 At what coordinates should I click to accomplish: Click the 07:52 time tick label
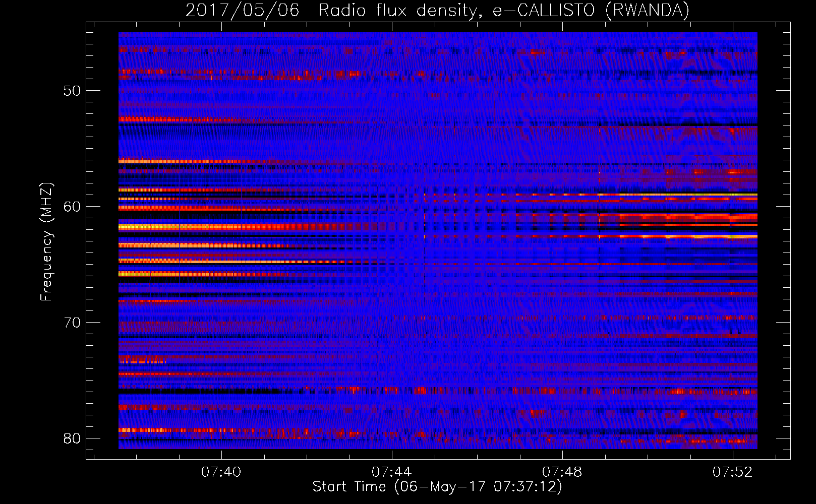[x=733, y=472]
